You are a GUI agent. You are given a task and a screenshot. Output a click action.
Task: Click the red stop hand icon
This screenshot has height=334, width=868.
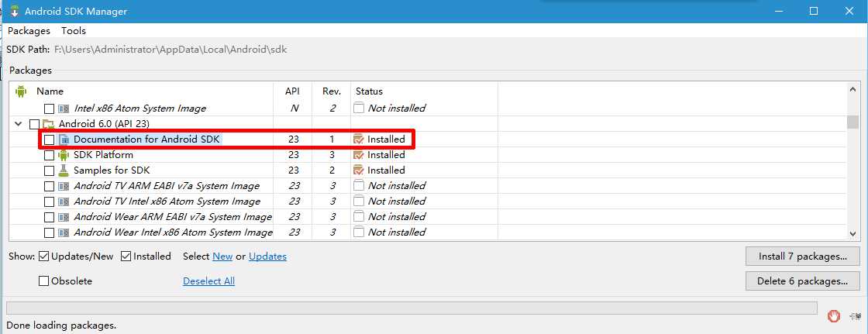[834, 316]
